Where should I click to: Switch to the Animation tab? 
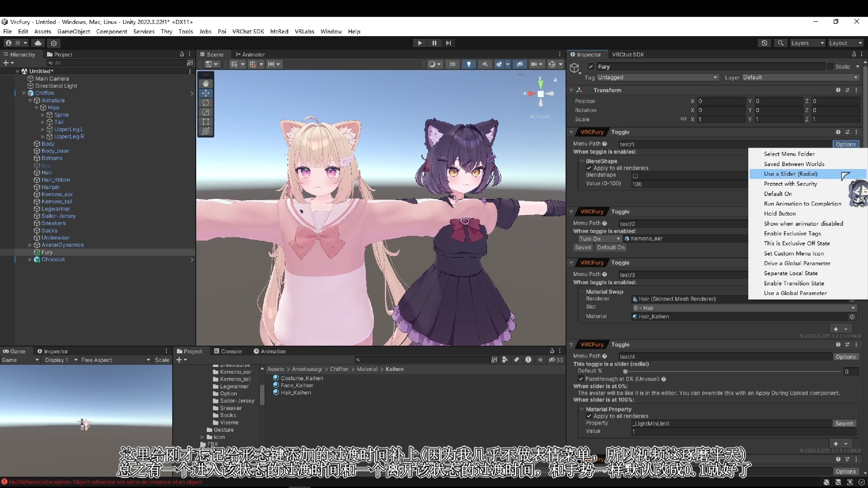(270, 351)
